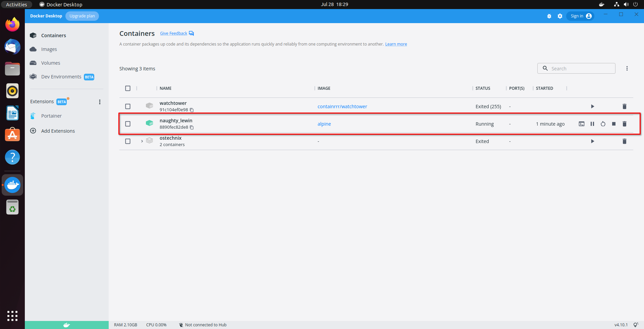Open the Activities menu
The height and width of the screenshot is (329, 644).
click(x=16, y=4)
